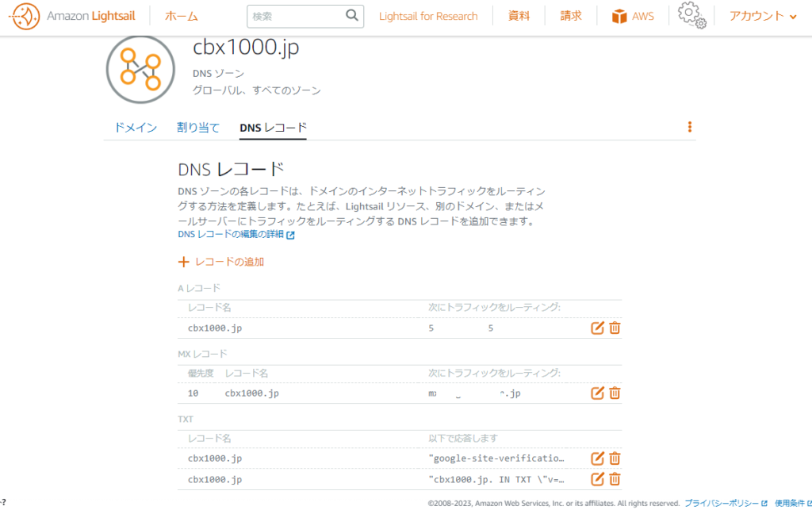Click the cbx1000.jp DNS zone icon
The width and height of the screenshot is (812, 510).
click(140, 69)
